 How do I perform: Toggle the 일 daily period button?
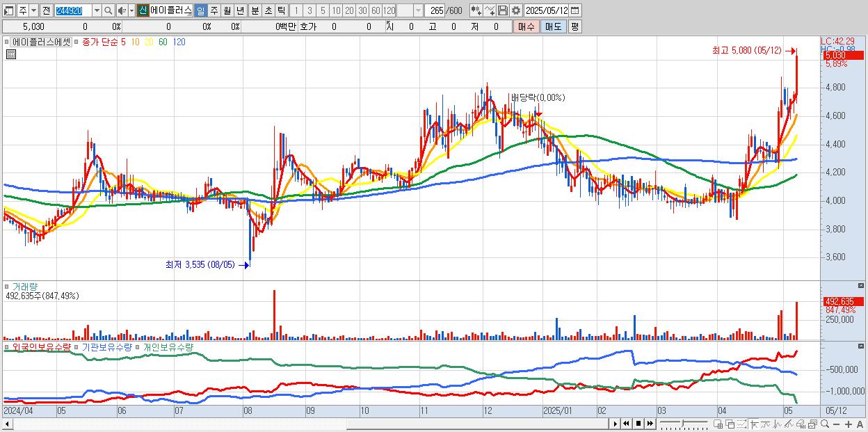201,10
